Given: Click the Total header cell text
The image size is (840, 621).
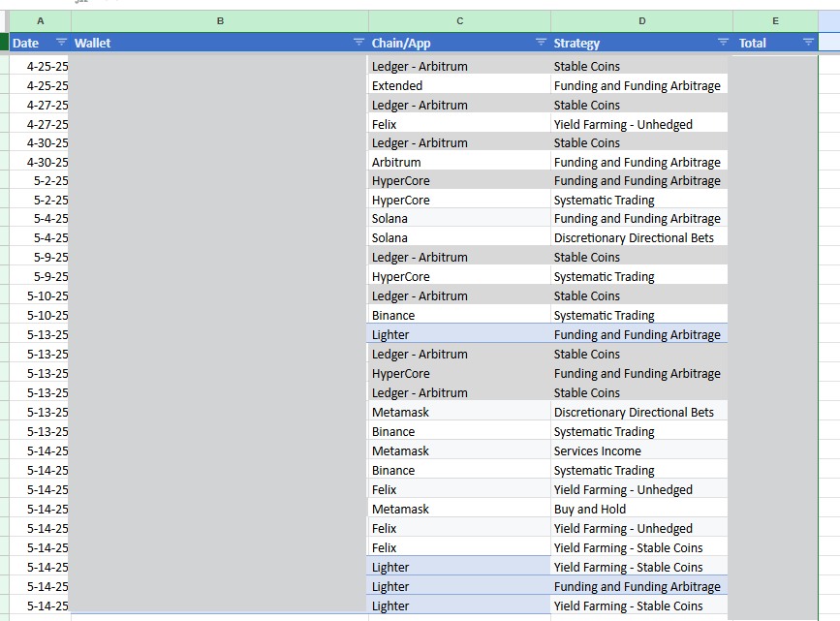Looking at the screenshot, I should click(752, 43).
